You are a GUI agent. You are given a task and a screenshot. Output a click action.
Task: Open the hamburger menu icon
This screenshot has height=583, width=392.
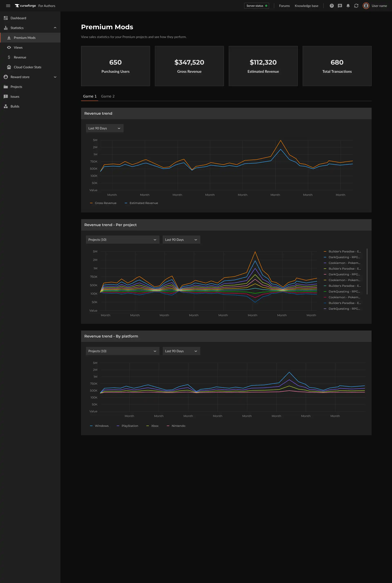(8, 6)
